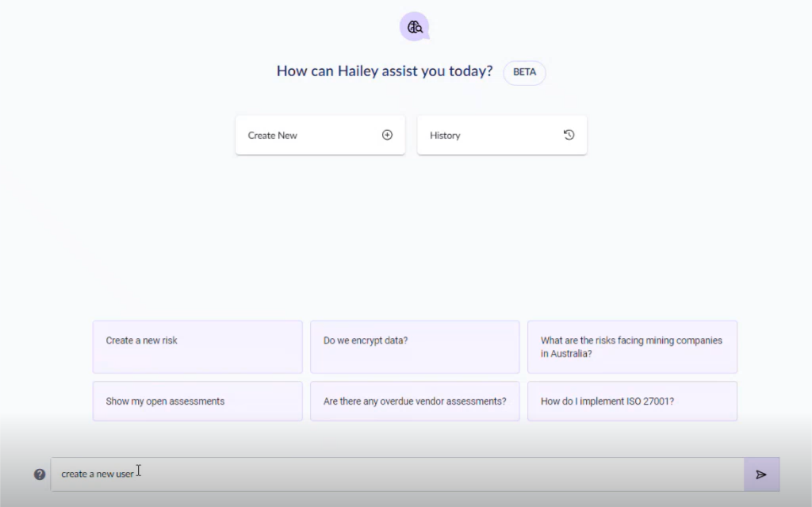Screen dimensions: 812x507
Task: Click the Hailey AI assistant logo icon
Action: point(413,27)
